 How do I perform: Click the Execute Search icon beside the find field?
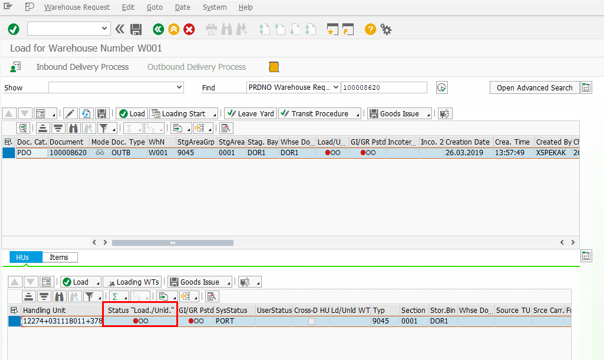pos(442,88)
